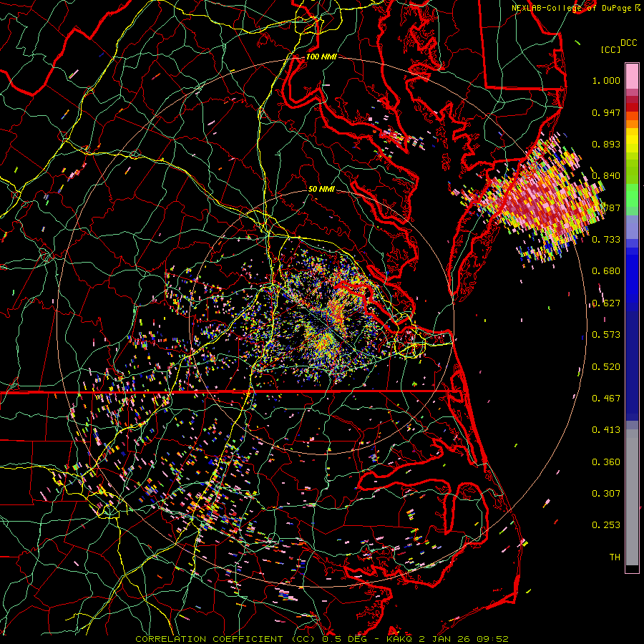The width and height of the screenshot is (644, 644).
Task: Click the "0.840" color scale value
Action: (606, 176)
